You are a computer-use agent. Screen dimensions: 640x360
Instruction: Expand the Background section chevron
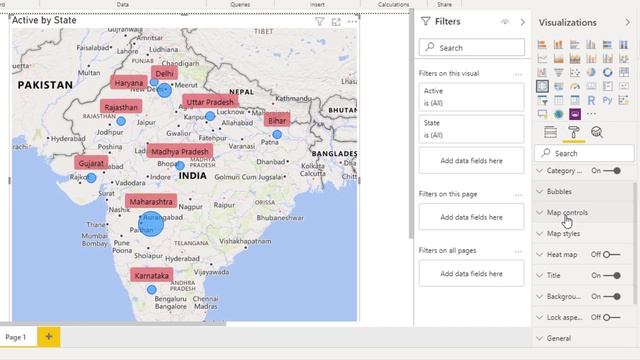tap(540, 296)
